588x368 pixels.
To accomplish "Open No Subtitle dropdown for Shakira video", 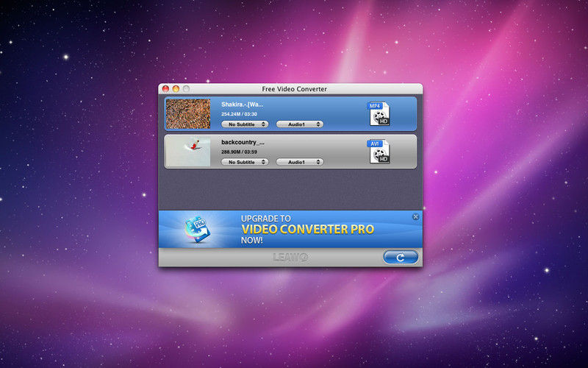I will point(245,124).
